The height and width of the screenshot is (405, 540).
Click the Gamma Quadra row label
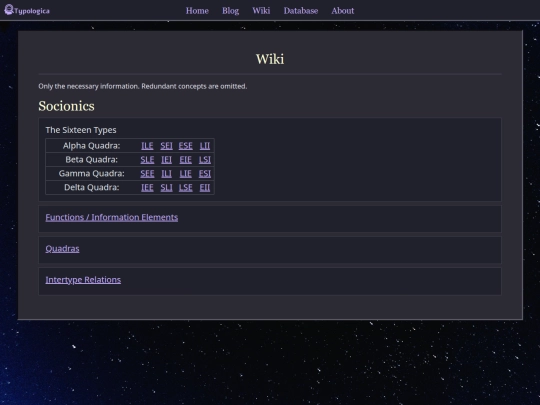pyautogui.click(x=91, y=174)
